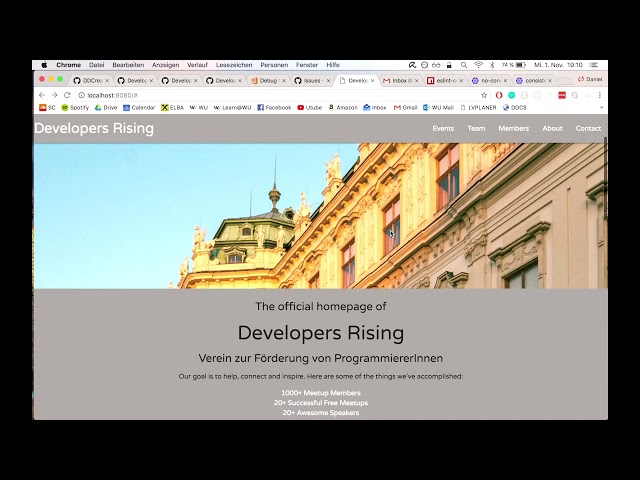
Task: Switch to the Issues GitHub tab
Action: point(310,81)
